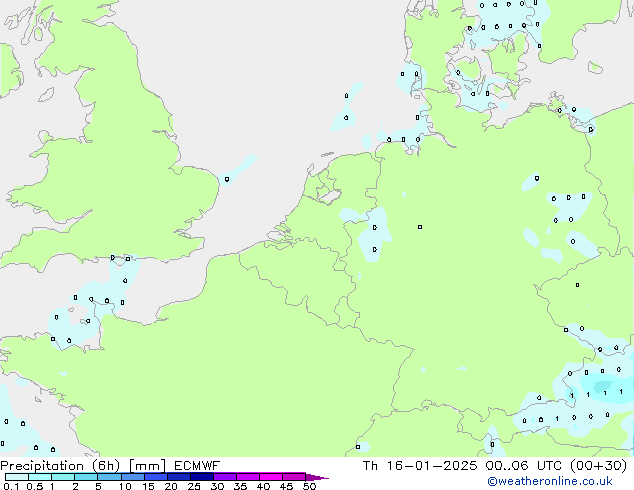Choose the 1–2 mm pale cyan swatch
Screen dimensions: 634x490
(x=62, y=477)
